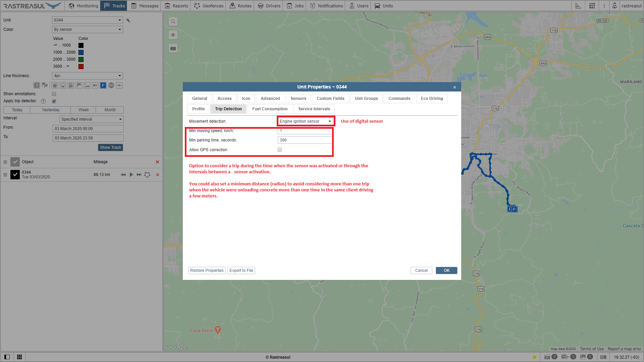Open the Sensors tab
This screenshot has width=644, height=362.
point(298,99)
